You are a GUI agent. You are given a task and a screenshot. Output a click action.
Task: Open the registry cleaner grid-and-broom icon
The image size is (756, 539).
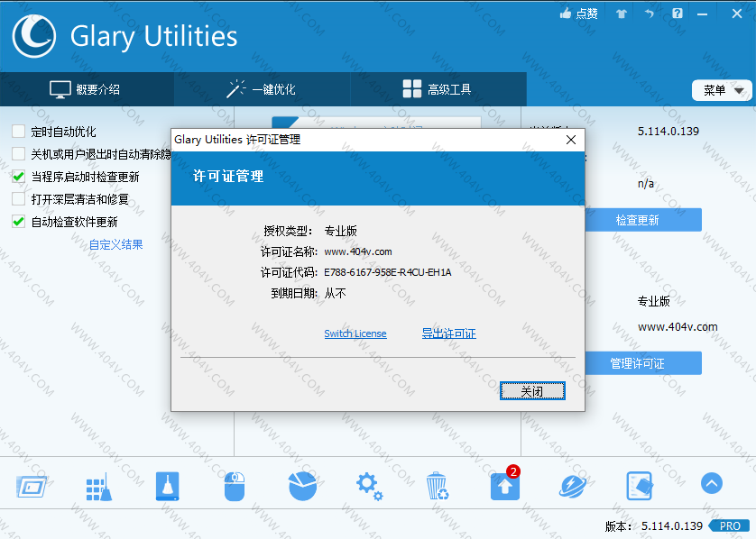point(97,486)
